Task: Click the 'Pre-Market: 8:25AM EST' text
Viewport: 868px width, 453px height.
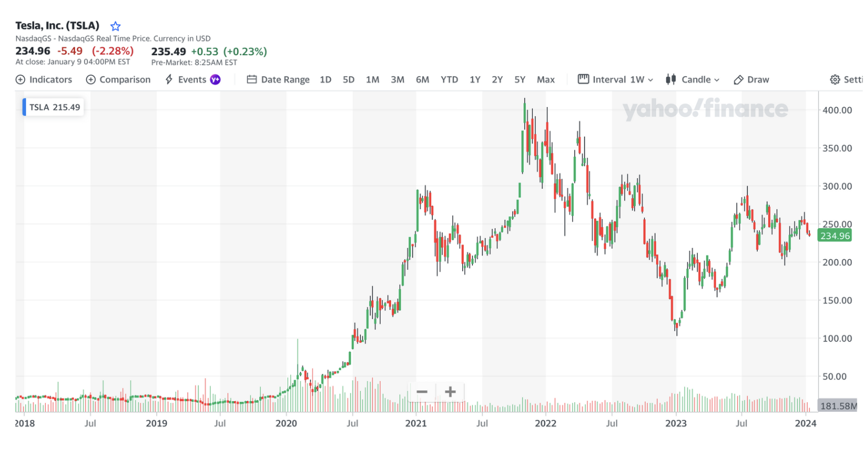Action: [x=194, y=63]
